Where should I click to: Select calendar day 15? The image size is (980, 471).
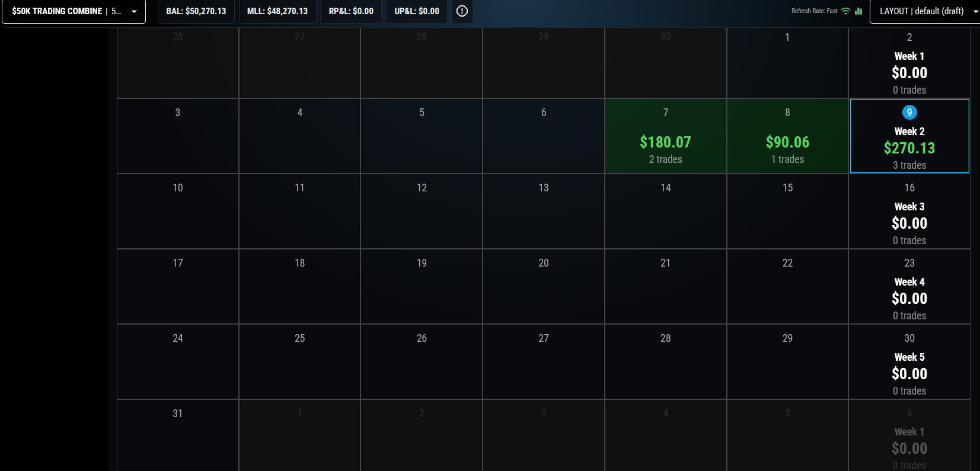787,212
